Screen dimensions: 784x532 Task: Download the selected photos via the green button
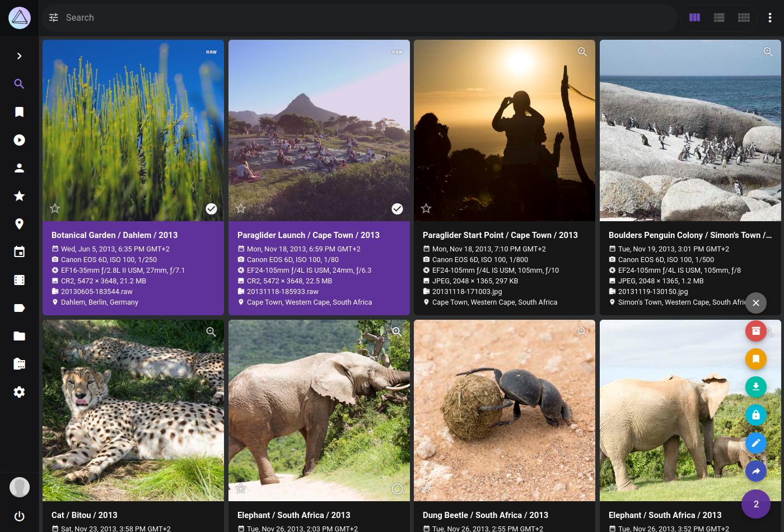pos(756,387)
